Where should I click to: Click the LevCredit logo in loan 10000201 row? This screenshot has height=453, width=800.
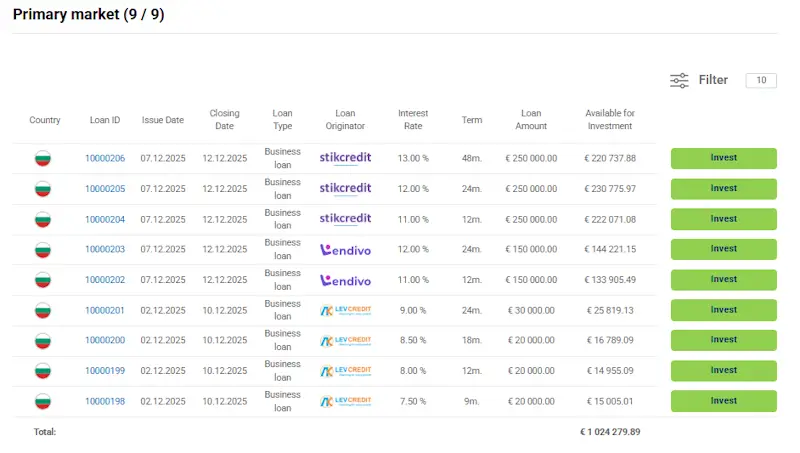(x=345, y=310)
